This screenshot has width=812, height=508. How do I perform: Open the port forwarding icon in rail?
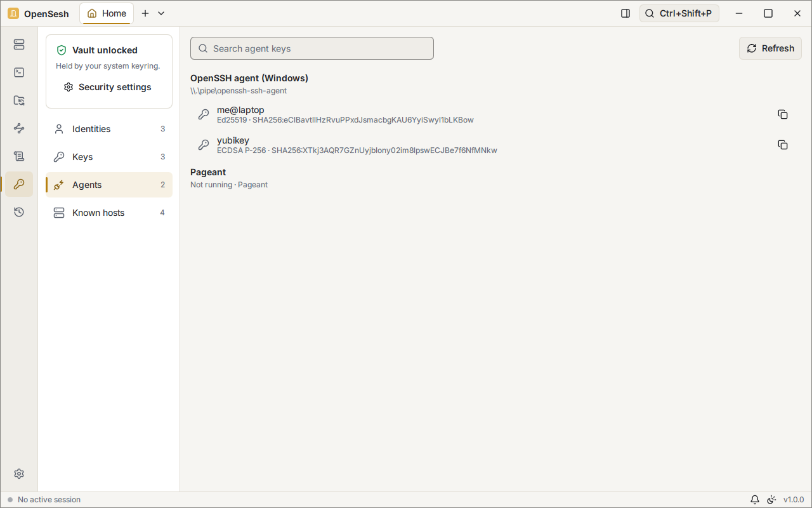click(x=19, y=128)
